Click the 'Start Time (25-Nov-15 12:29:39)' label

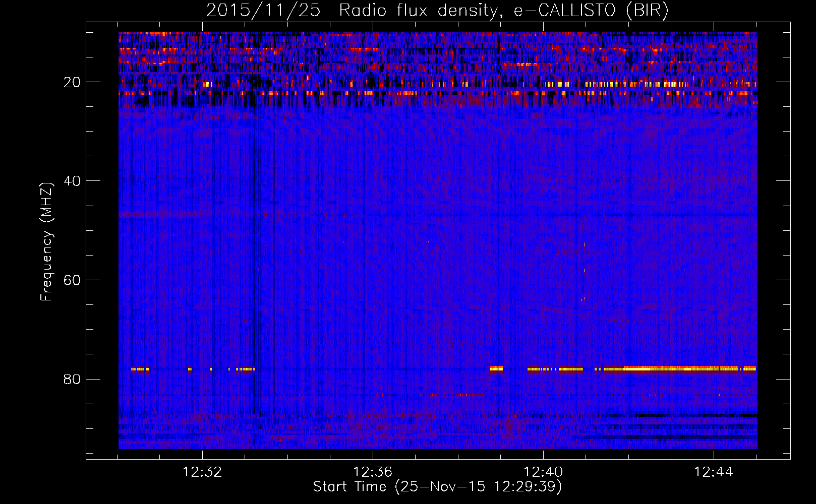tap(437, 487)
